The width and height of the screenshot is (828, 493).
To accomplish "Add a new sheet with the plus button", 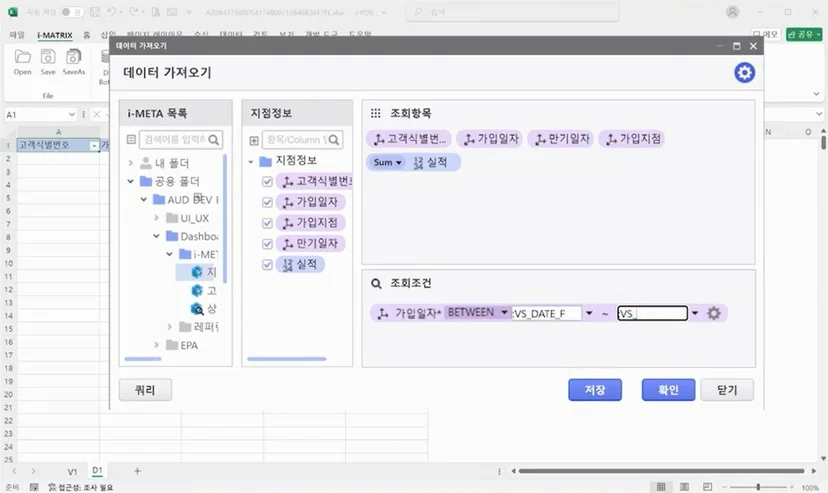I will (x=137, y=471).
